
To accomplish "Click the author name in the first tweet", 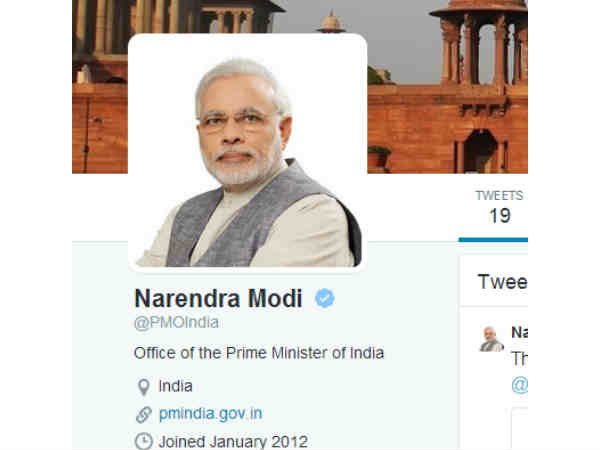I will 520,332.
